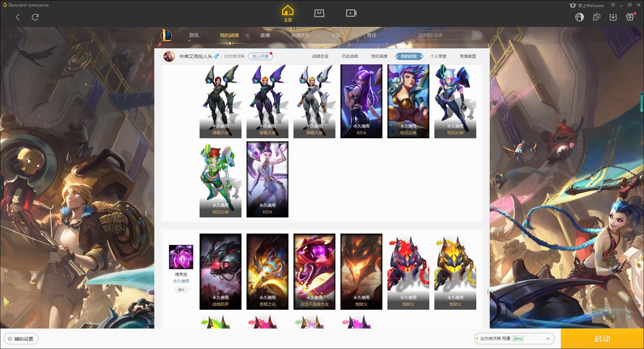Click the League of Legends logo icon

point(167,35)
